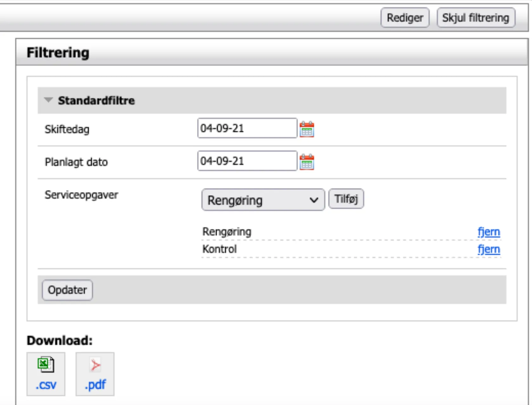This screenshot has width=532, height=405.
Task: Click the Filtrering panel header
Action: click(58, 52)
